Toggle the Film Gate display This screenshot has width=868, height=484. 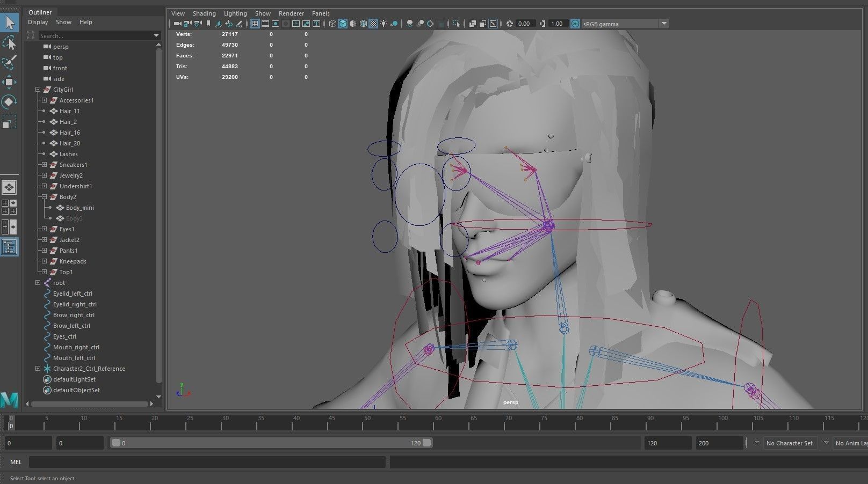tap(265, 24)
